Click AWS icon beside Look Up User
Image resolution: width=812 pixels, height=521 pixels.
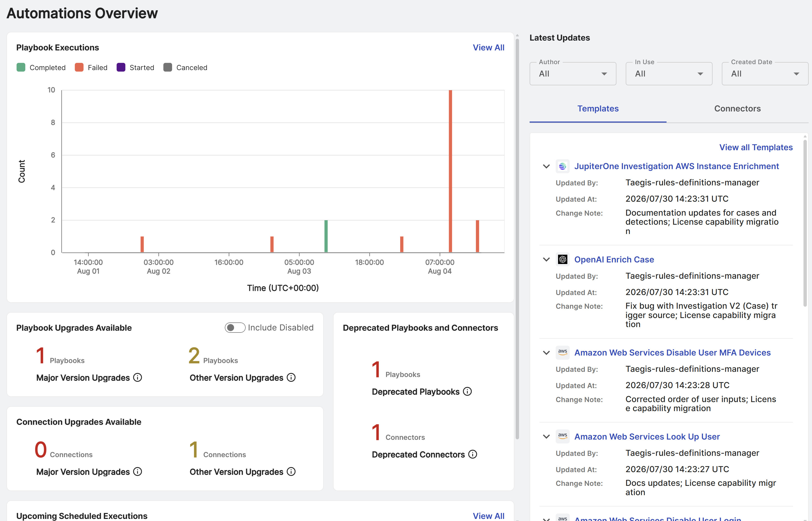coord(562,436)
